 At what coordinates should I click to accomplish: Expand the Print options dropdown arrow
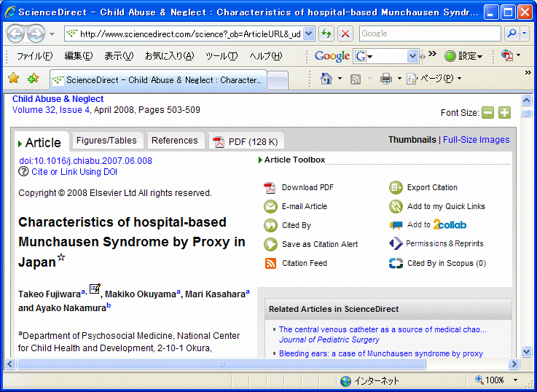pyautogui.click(x=399, y=79)
